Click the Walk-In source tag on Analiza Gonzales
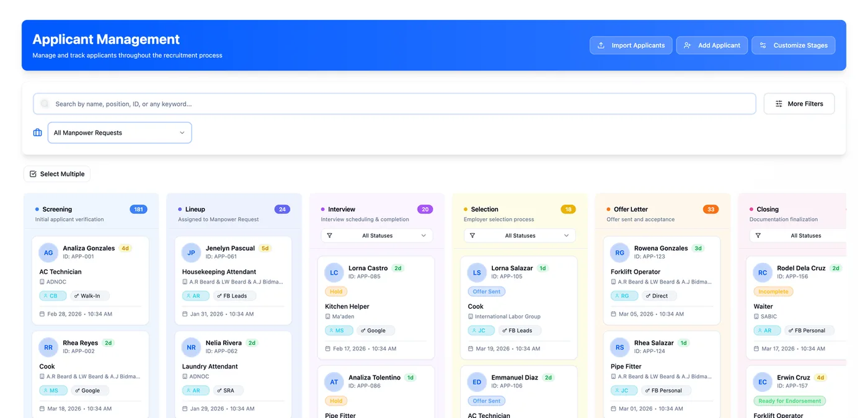Image resolution: width=868 pixels, height=418 pixels. click(90, 296)
